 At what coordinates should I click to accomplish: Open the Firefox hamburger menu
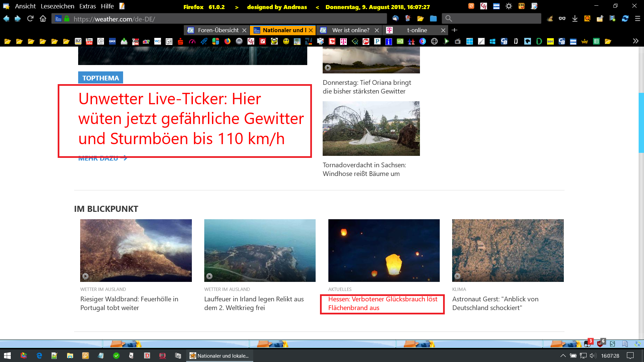pos(638,19)
